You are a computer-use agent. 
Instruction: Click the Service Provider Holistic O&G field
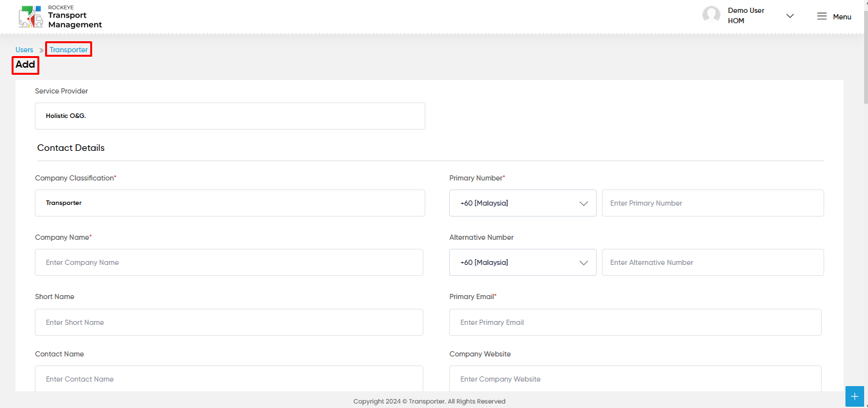click(x=230, y=116)
